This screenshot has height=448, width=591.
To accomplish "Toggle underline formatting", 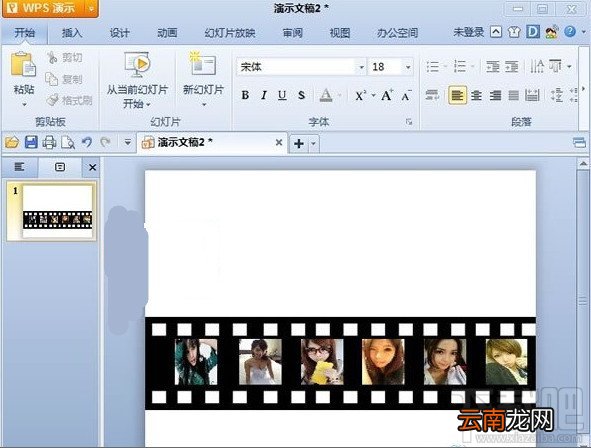I will click(x=282, y=95).
